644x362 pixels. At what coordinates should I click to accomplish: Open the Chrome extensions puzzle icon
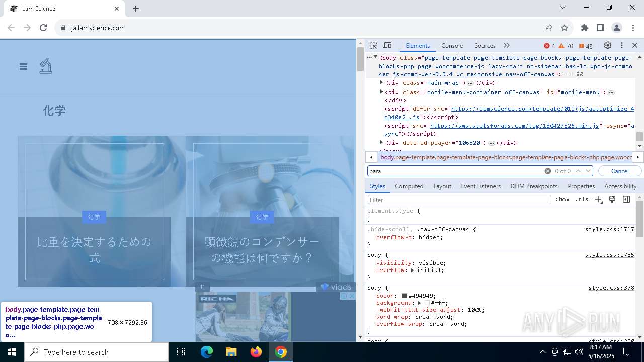584,28
